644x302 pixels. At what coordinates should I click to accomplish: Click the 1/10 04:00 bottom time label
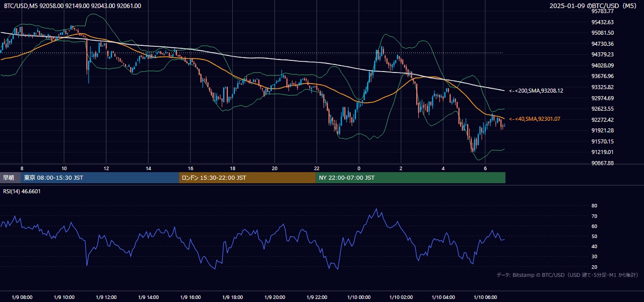(443, 297)
